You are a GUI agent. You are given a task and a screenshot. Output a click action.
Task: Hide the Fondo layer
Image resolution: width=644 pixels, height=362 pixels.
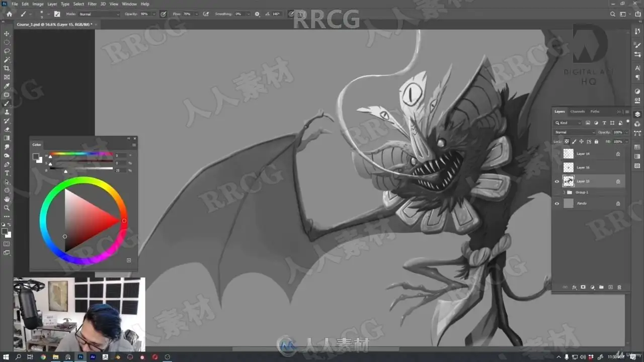tap(557, 204)
